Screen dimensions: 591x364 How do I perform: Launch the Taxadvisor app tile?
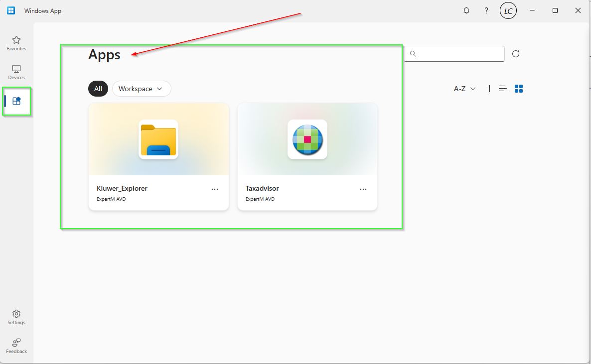pyautogui.click(x=307, y=140)
